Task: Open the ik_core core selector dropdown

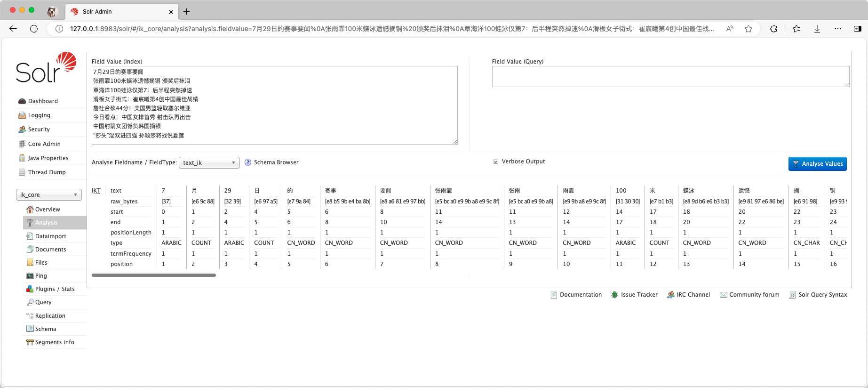Action: (49, 195)
